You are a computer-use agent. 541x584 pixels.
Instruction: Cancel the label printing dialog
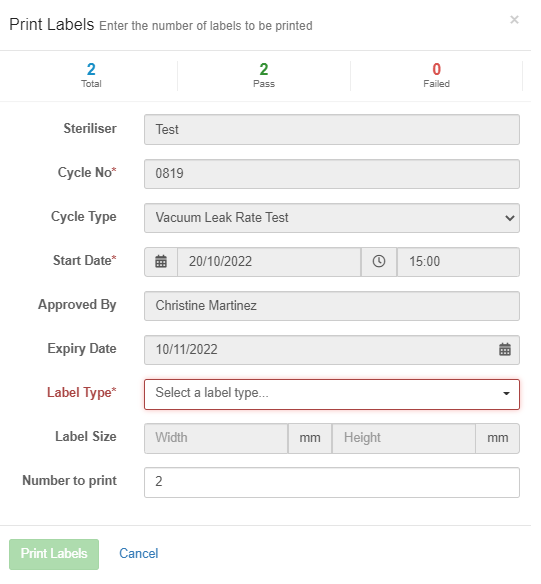pos(139,553)
